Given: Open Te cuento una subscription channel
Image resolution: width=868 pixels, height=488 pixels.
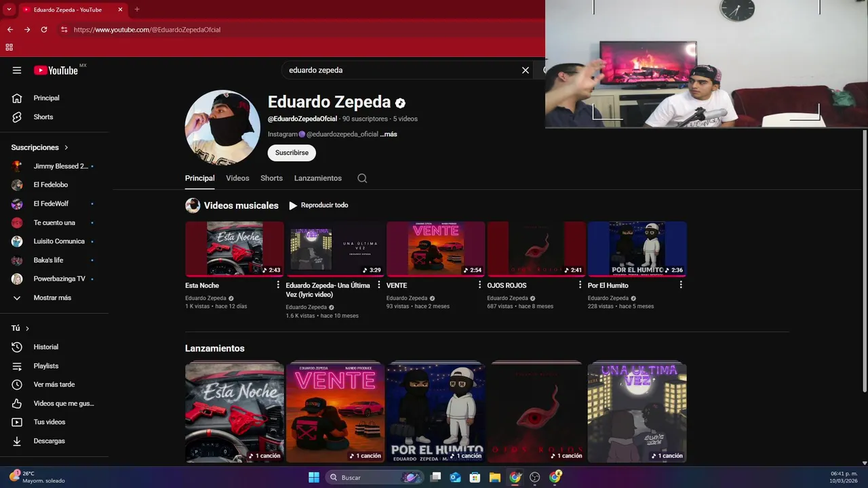Looking at the screenshot, I should tap(54, 223).
